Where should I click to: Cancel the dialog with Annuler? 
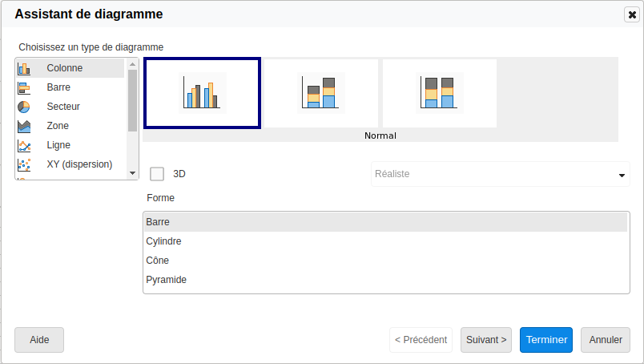tap(606, 340)
